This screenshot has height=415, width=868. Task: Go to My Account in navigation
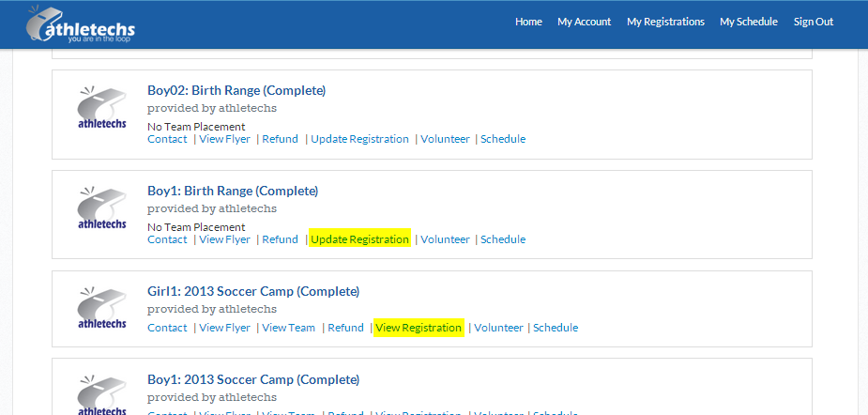(584, 22)
